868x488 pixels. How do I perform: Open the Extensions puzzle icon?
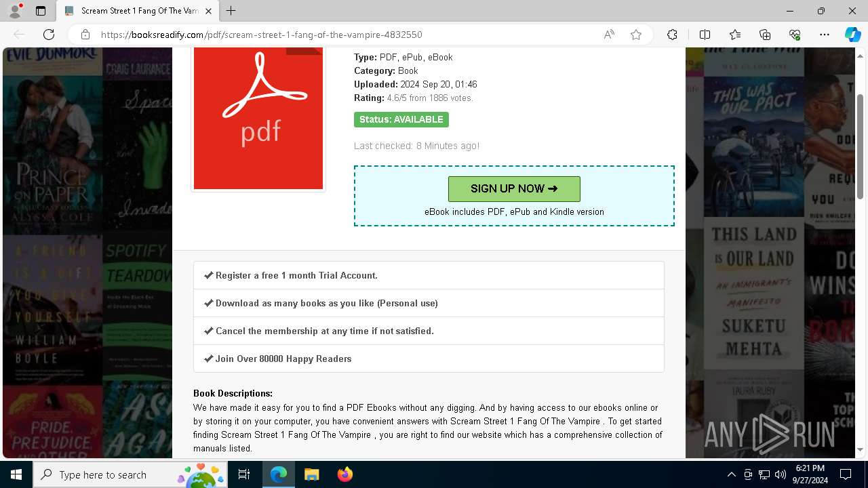672,35
